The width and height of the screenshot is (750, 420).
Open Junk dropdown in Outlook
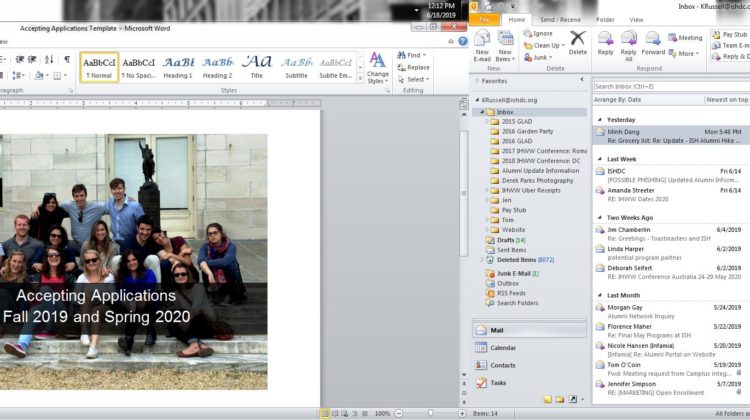pyautogui.click(x=538, y=57)
